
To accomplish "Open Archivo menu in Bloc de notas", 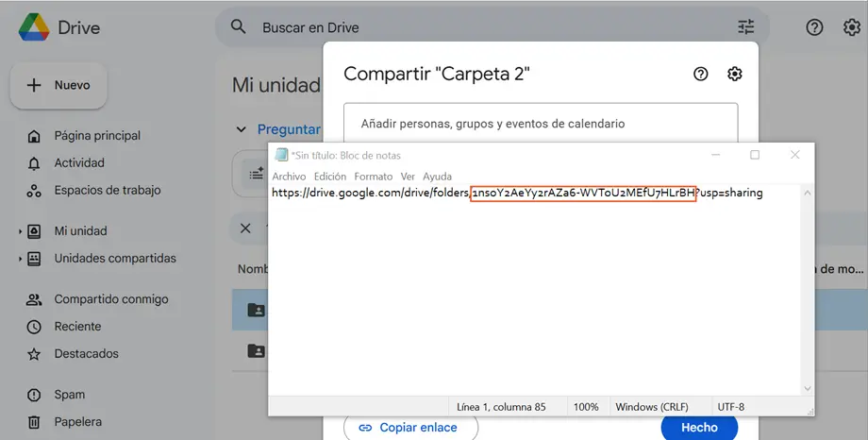I will tap(289, 177).
